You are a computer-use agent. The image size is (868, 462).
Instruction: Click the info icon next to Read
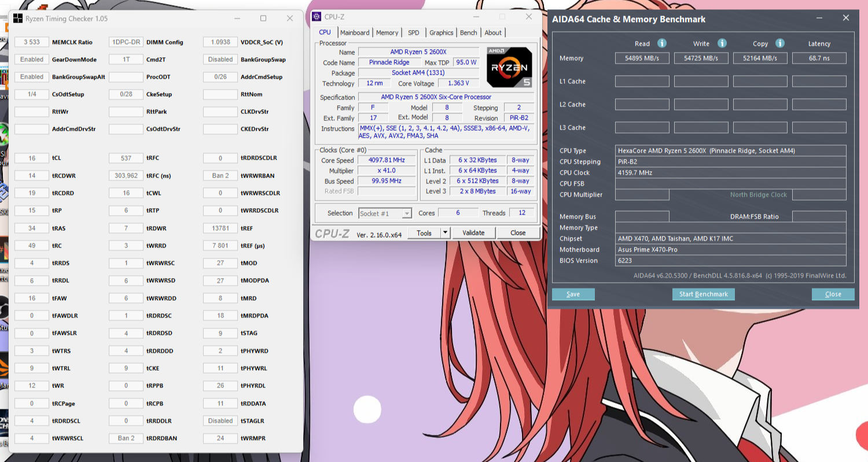point(662,43)
